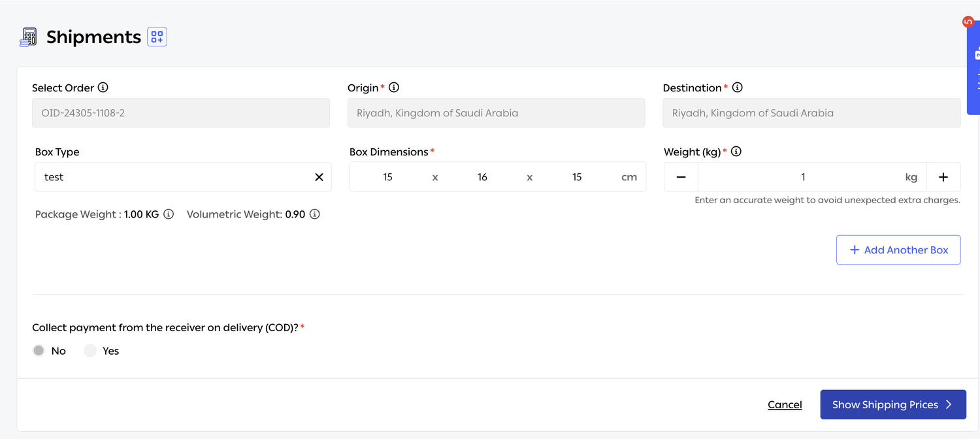Open the Destination field Riyadh
Viewport: 980px width, 439px height.
[811, 113]
